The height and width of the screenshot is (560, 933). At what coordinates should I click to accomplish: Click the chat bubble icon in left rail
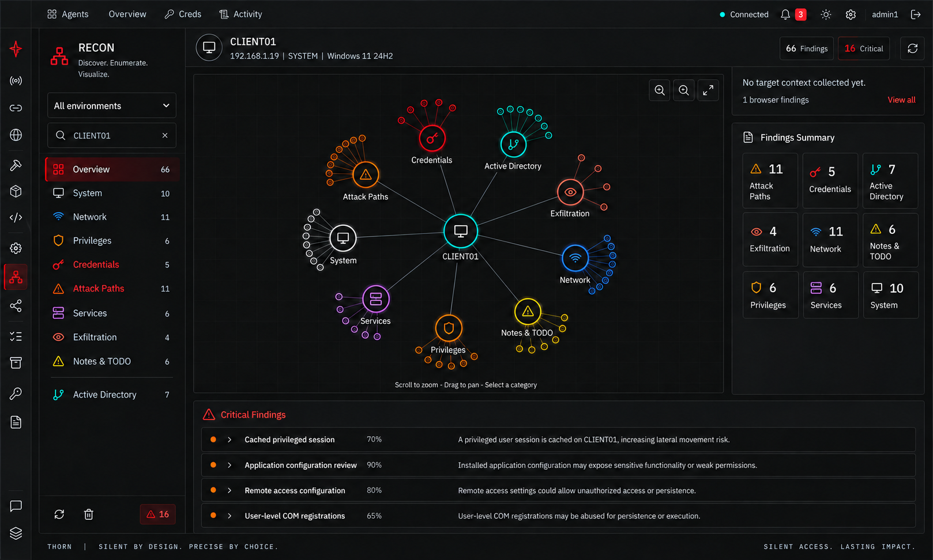coord(16,506)
